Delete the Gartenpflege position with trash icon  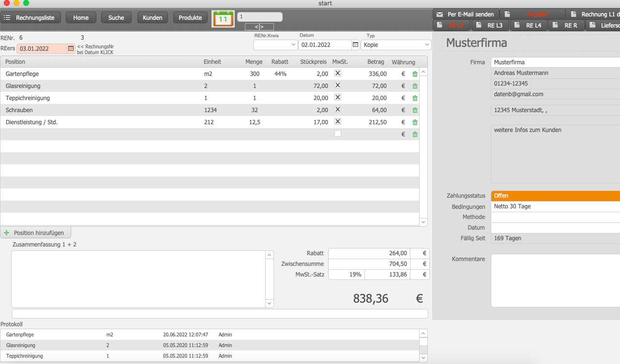tap(415, 74)
